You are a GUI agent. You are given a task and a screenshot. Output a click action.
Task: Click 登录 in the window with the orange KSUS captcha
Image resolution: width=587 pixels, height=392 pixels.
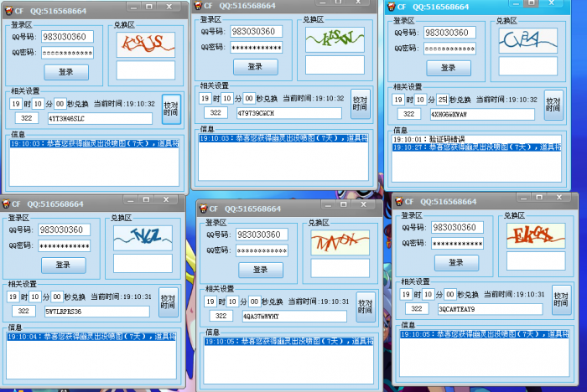pyautogui.click(x=66, y=72)
